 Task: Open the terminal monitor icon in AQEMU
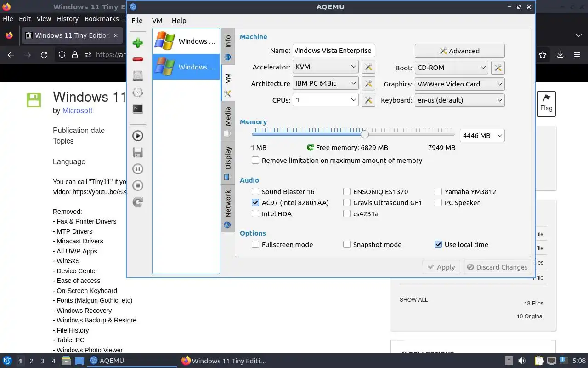coord(137,109)
